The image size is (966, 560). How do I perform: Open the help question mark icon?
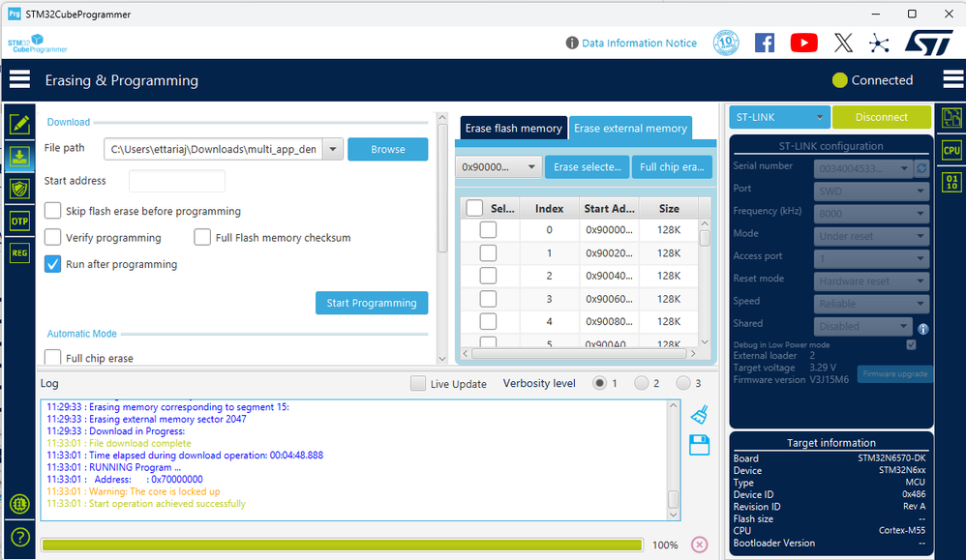[19, 537]
